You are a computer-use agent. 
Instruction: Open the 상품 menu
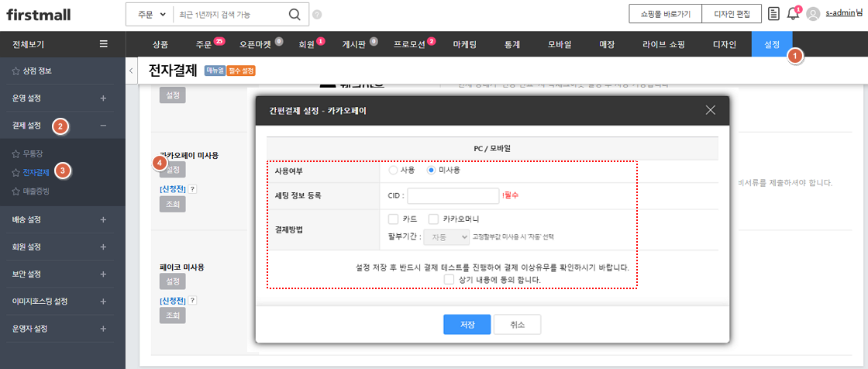(160, 44)
